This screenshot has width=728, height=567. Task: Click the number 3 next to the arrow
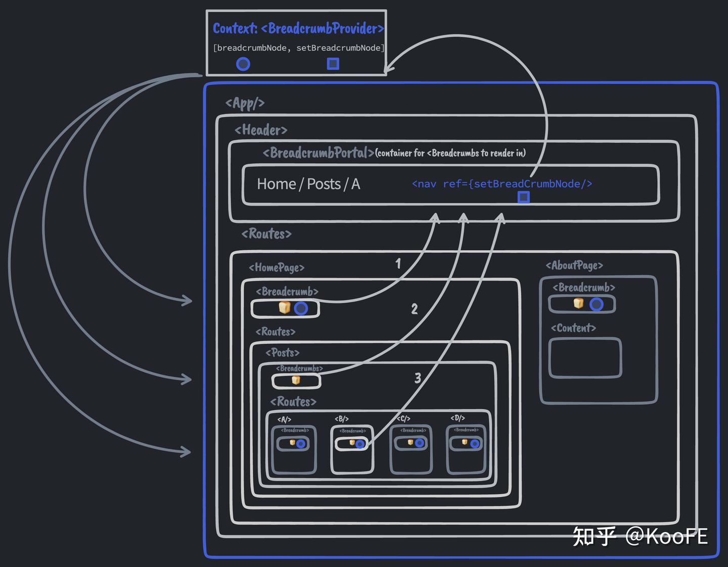(418, 378)
